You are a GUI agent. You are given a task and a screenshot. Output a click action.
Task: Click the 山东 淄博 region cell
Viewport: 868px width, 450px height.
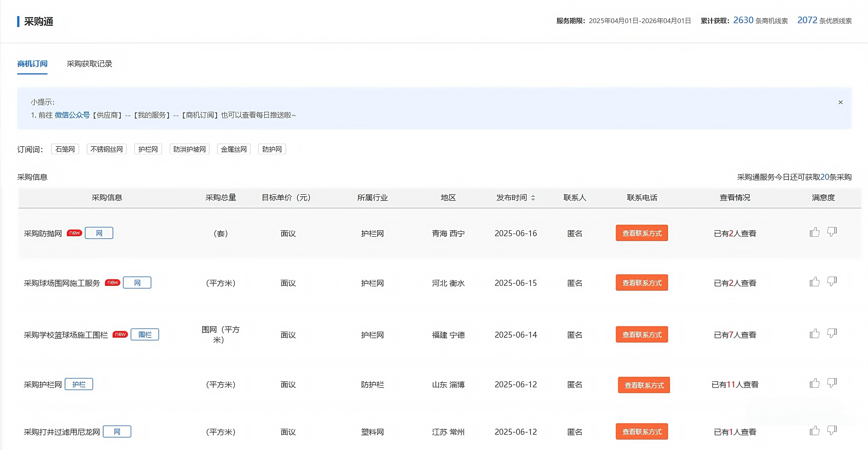pos(448,385)
